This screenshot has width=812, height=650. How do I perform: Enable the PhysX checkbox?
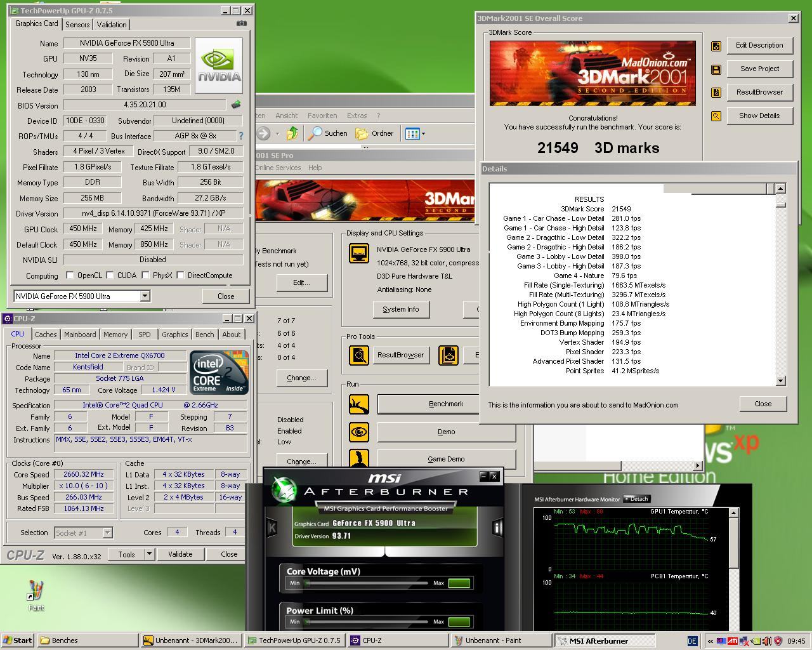pyautogui.click(x=146, y=275)
